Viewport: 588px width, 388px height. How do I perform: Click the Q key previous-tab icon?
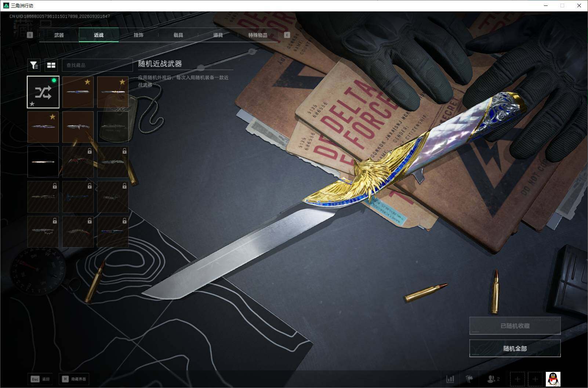pos(30,35)
